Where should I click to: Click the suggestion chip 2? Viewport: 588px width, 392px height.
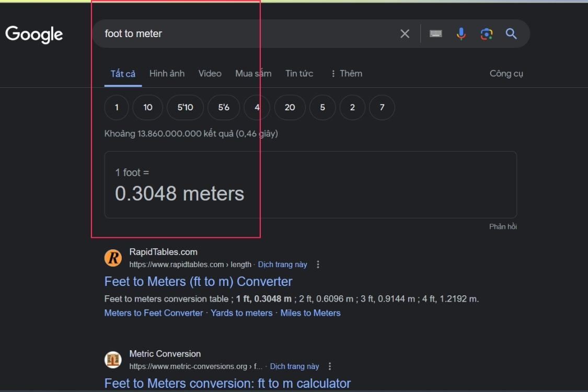[x=352, y=108]
